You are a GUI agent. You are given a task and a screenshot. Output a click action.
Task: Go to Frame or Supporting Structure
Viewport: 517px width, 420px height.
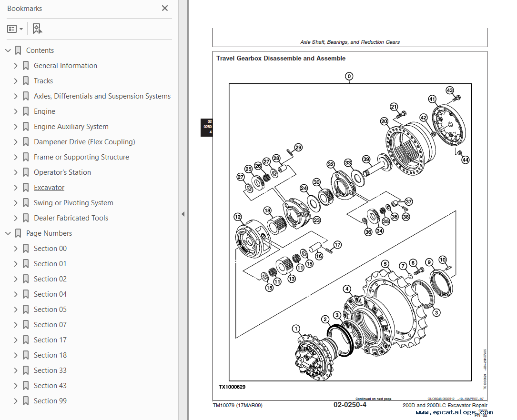[x=81, y=157]
